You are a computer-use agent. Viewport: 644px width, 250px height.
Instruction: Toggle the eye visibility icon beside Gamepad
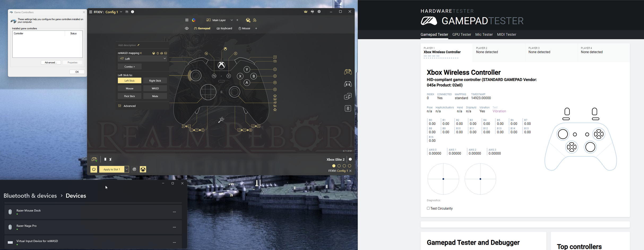tap(187, 28)
